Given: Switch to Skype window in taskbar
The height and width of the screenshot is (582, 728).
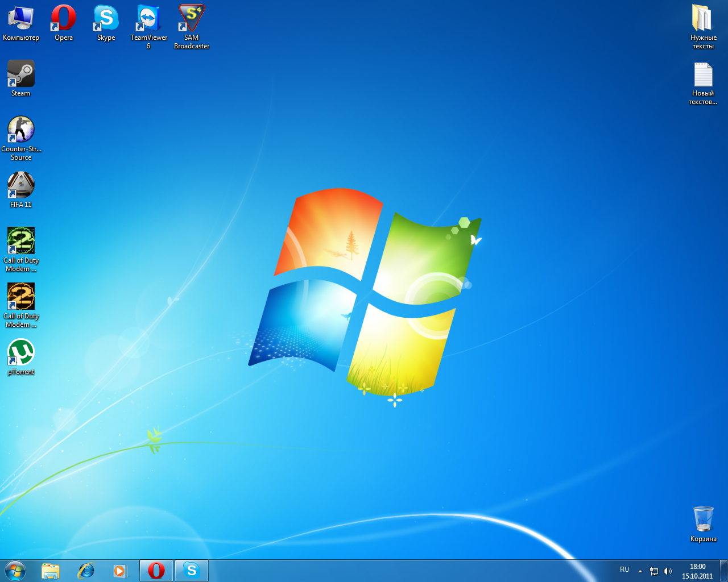Looking at the screenshot, I should (192, 571).
